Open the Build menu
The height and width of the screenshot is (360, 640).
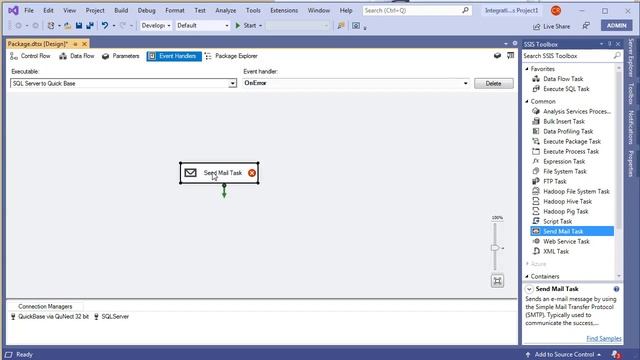[121, 10]
